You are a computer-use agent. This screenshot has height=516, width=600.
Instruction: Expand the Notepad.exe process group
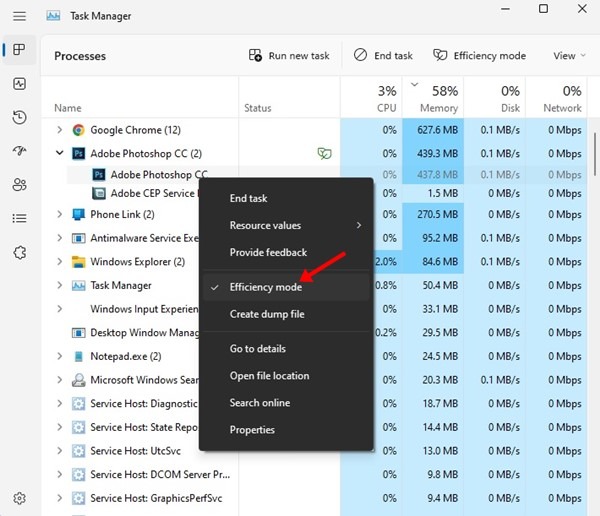point(60,356)
